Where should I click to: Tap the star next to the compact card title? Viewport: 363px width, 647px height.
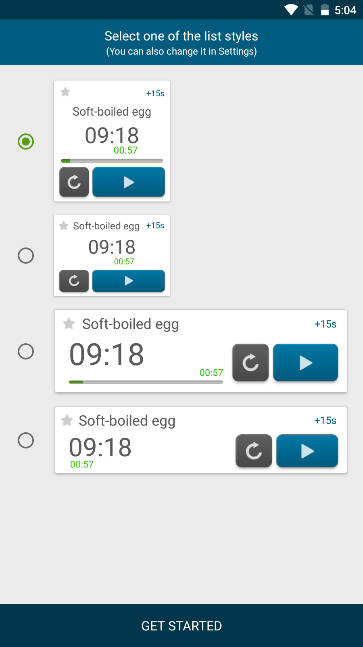[x=64, y=226]
